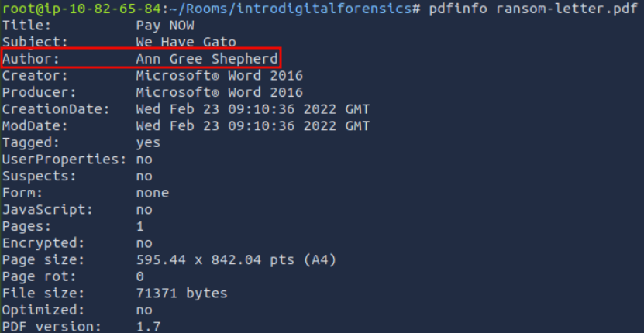Click the author name Ann Gree Shepherd
Screen dimensions: 644x333
[206, 59]
